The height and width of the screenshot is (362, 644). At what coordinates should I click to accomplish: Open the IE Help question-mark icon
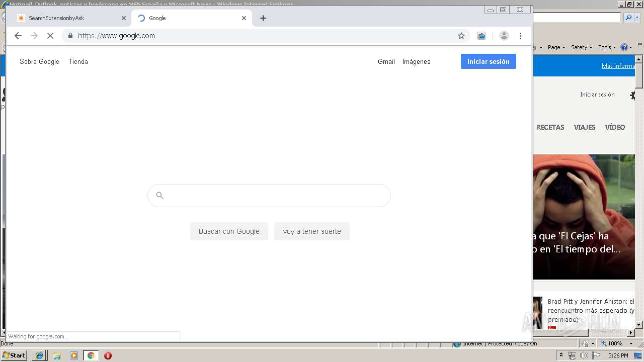pos(624,47)
